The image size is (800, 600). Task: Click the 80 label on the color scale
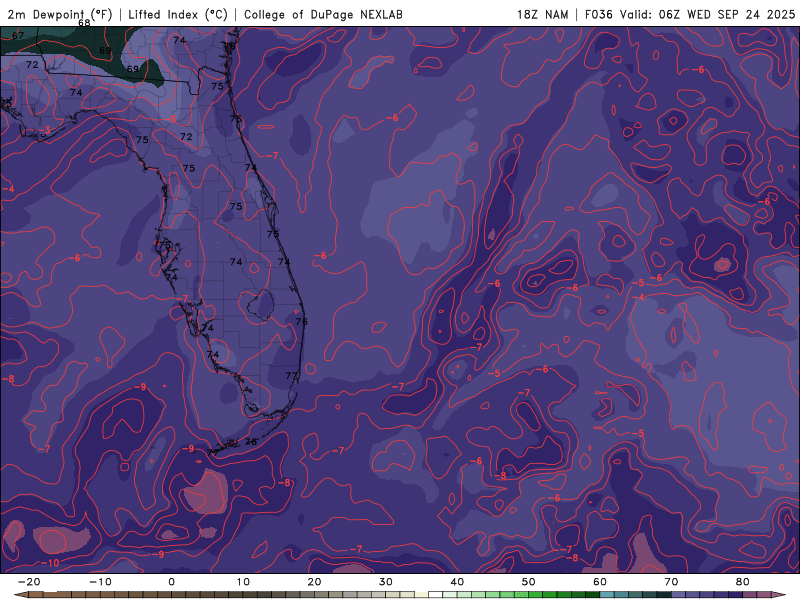[743, 582]
